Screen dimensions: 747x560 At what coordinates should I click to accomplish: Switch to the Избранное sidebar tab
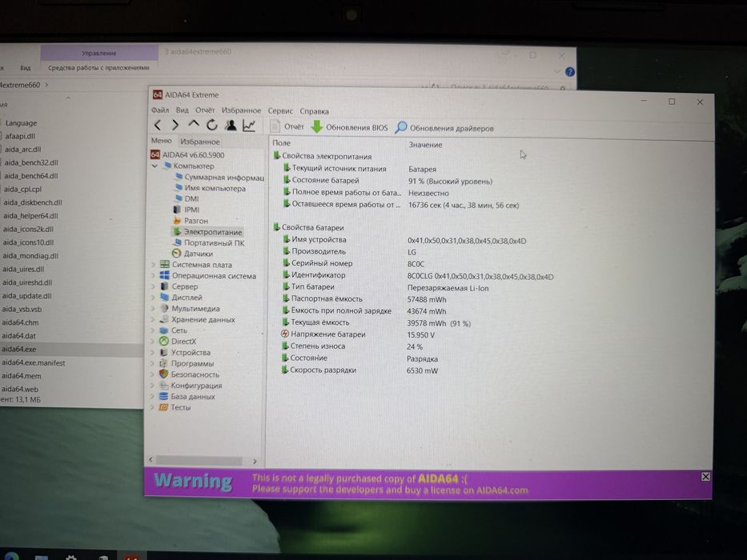pos(199,142)
